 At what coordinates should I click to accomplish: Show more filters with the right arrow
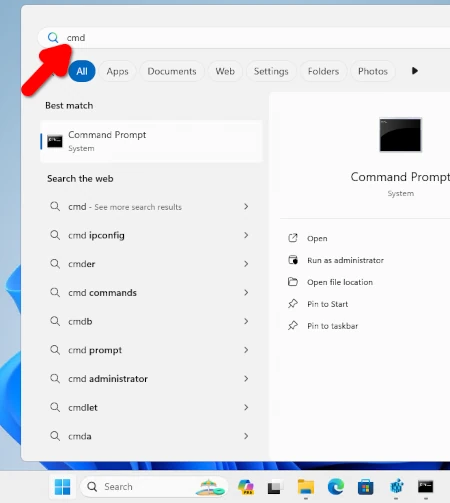click(415, 71)
